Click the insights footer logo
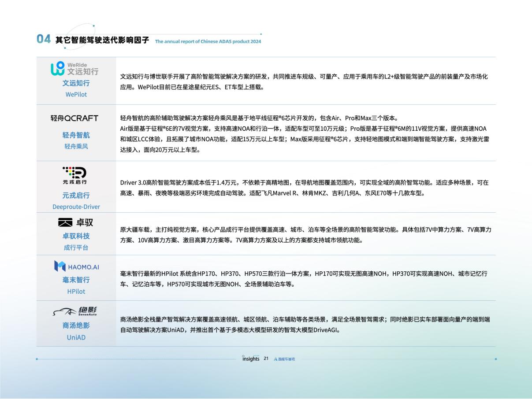 (251, 358)
